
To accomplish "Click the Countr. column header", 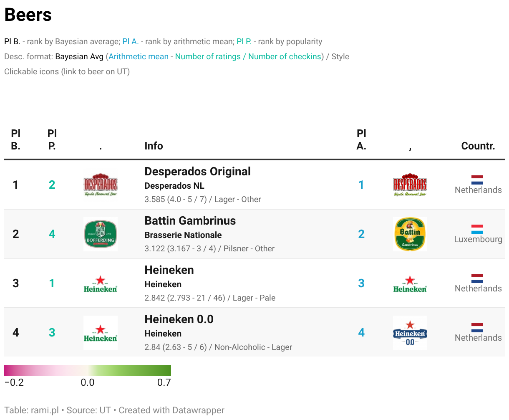I will [x=478, y=146].
